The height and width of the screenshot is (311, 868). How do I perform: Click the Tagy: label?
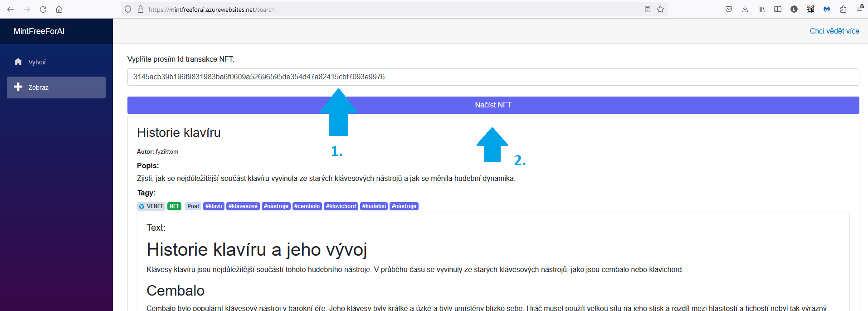click(x=146, y=193)
